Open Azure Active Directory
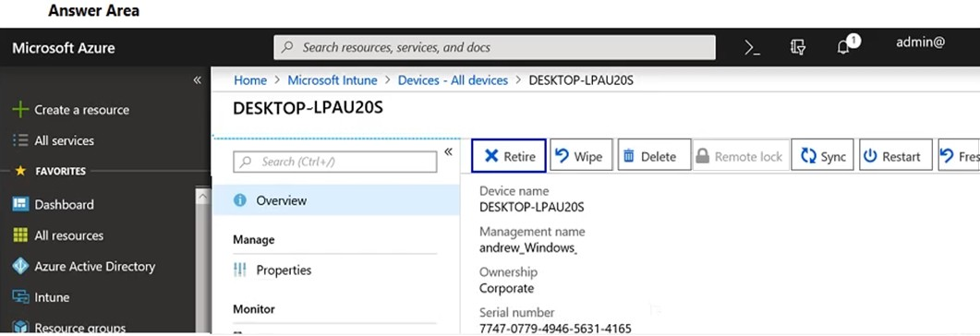 [x=84, y=266]
